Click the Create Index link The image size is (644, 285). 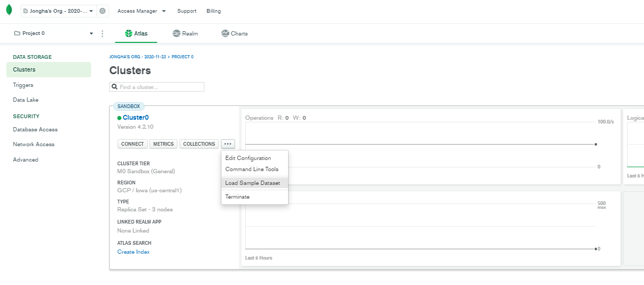(133, 252)
